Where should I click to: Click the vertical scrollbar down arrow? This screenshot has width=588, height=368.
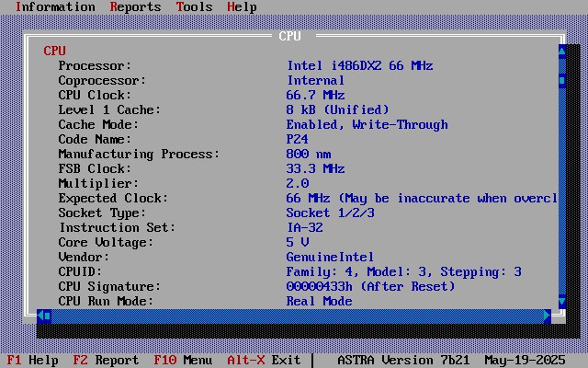561,301
